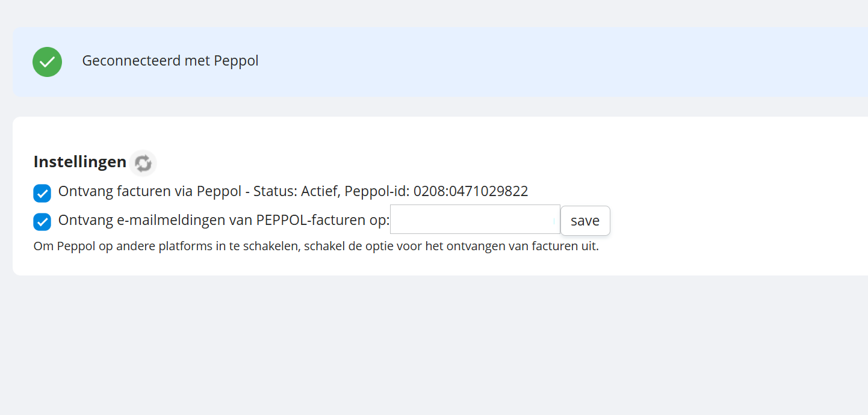
Task: Click the green checkmark connection status icon
Action: tap(47, 61)
